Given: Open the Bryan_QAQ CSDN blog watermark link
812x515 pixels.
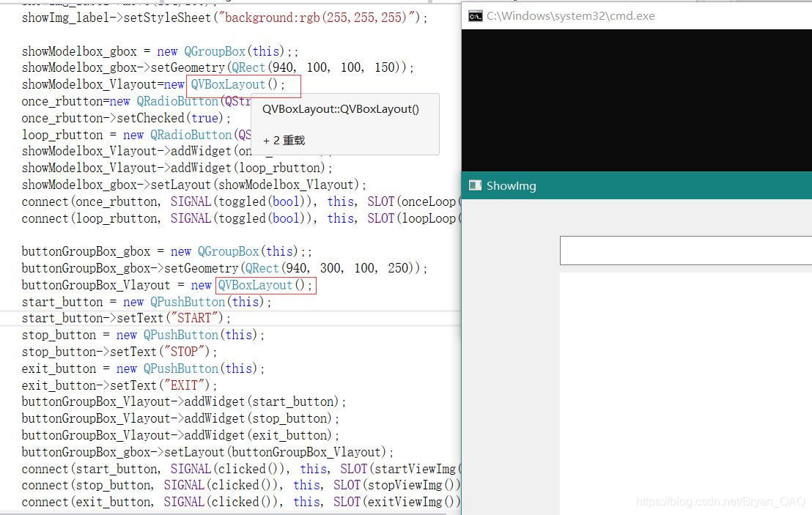Looking at the screenshot, I should coord(720,502).
